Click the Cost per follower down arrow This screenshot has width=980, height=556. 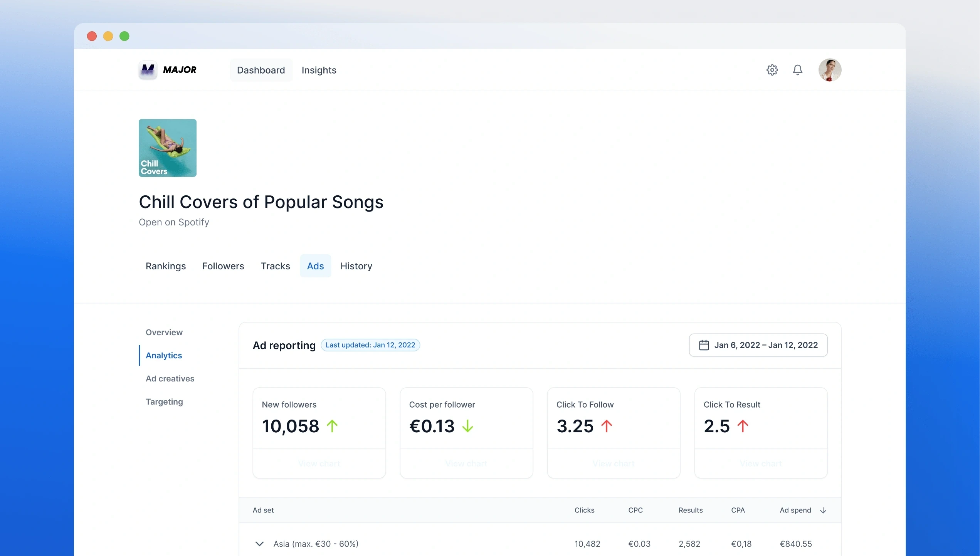(467, 426)
